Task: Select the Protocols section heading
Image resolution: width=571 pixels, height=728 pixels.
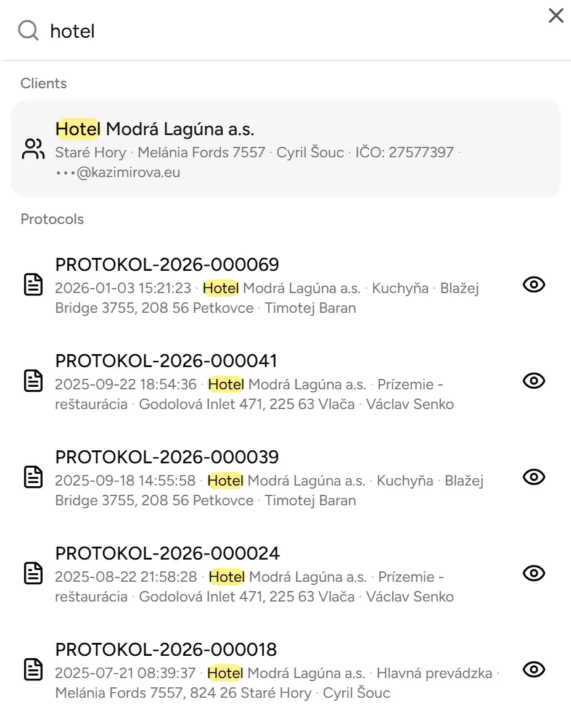Action: click(x=52, y=219)
